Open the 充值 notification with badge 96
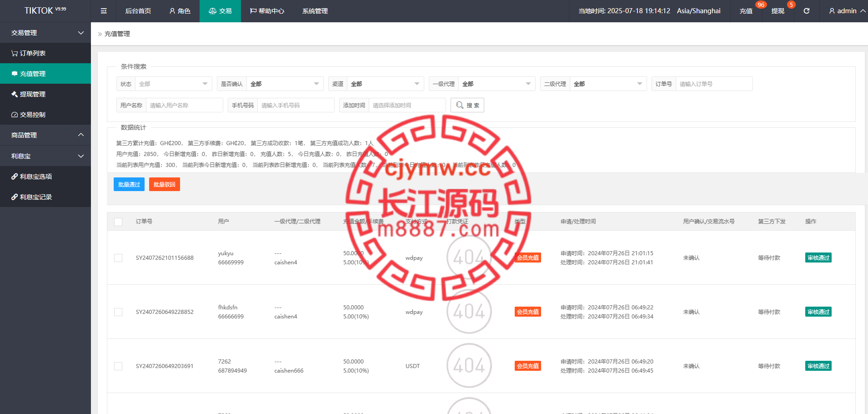Viewport: 868px width, 414px height. tap(746, 11)
